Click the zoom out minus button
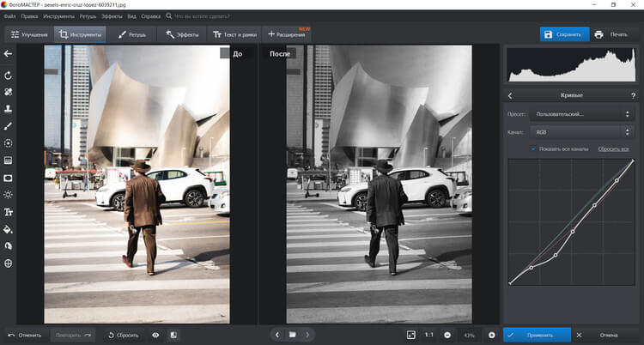644x345 pixels. tap(447, 335)
